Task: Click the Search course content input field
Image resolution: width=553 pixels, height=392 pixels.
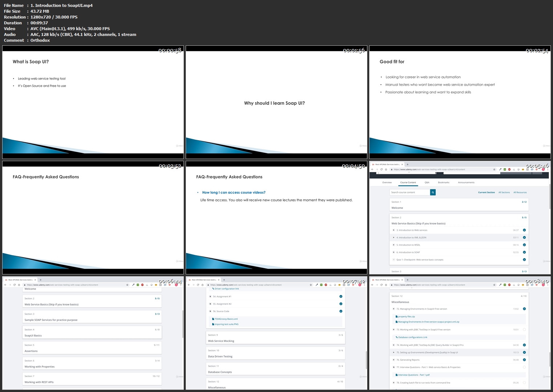Action: click(410, 192)
